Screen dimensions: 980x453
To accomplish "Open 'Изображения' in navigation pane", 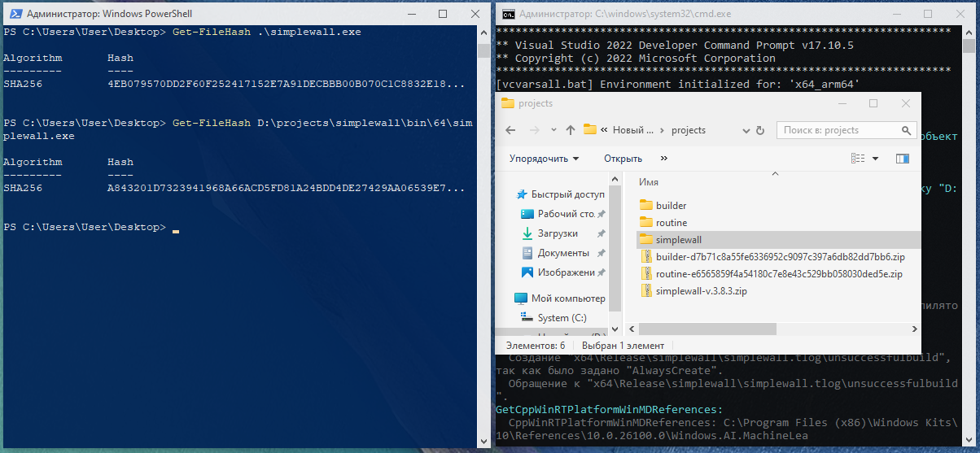I will point(567,272).
